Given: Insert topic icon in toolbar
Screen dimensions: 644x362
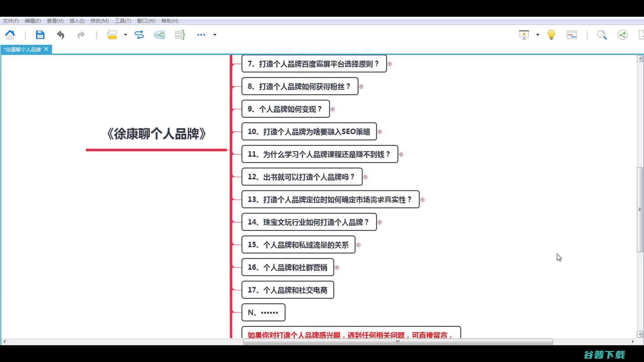Looking at the screenshot, I should 112,35.
